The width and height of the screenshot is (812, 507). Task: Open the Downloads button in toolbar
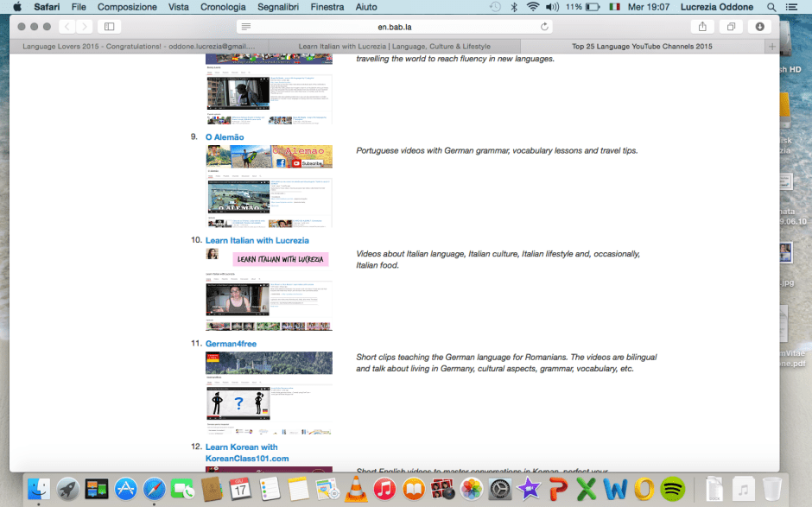(x=759, y=27)
